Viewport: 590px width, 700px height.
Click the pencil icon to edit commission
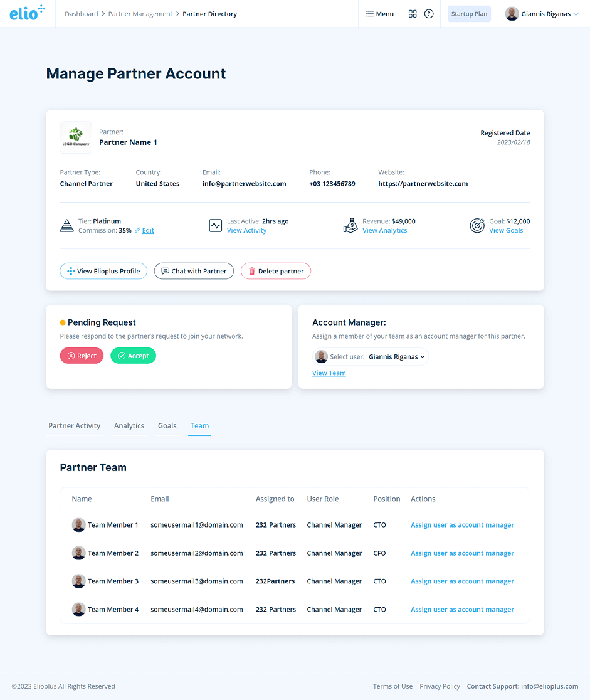click(137, 230)
